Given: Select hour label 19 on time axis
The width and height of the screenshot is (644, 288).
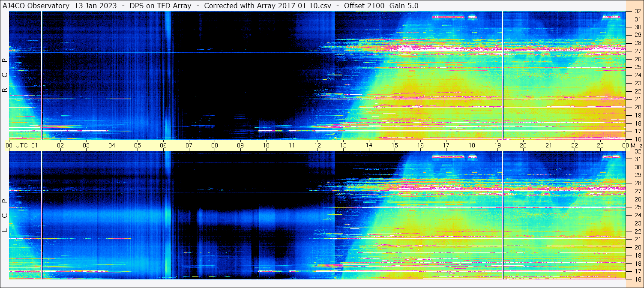Looking at the screenshot, I should [497, 145].
